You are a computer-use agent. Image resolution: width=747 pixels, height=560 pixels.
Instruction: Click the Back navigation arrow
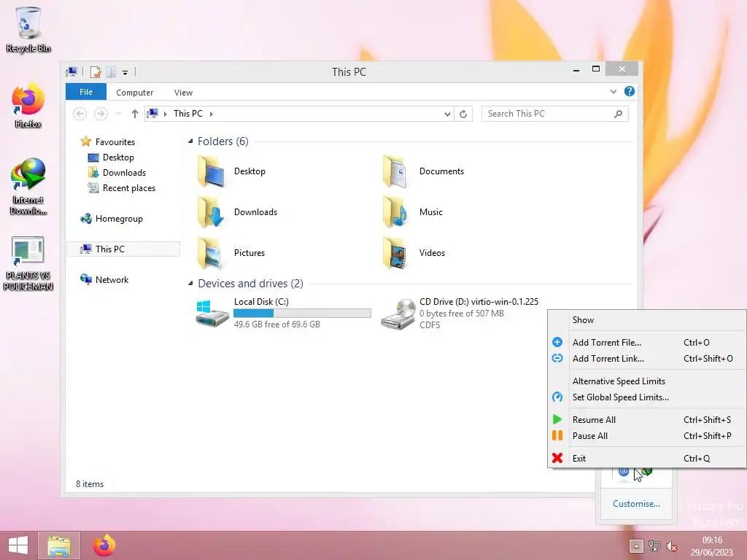(80, 114)
